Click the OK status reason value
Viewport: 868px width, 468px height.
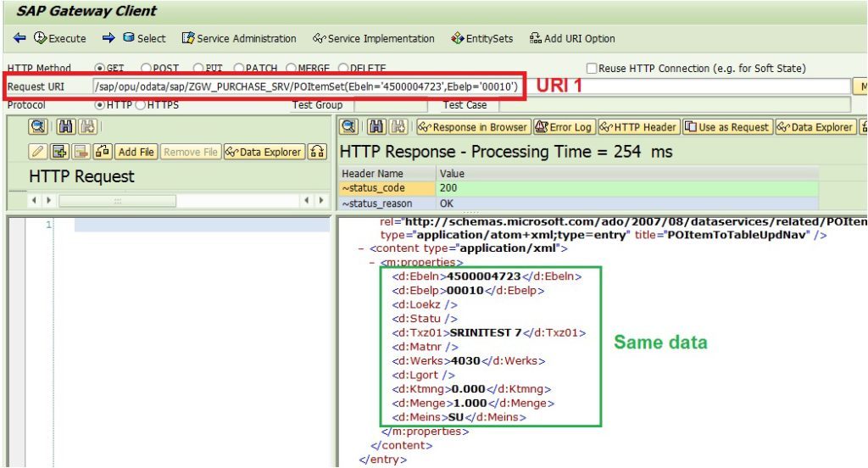pos(447,203)
